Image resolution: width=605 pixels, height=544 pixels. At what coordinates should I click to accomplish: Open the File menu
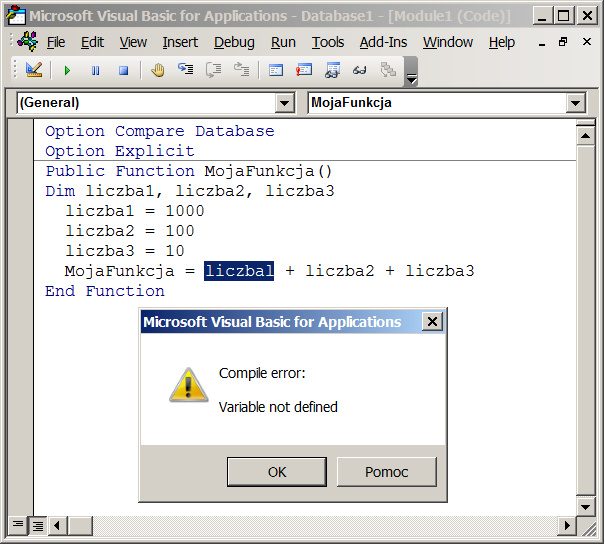pos(56,42)
